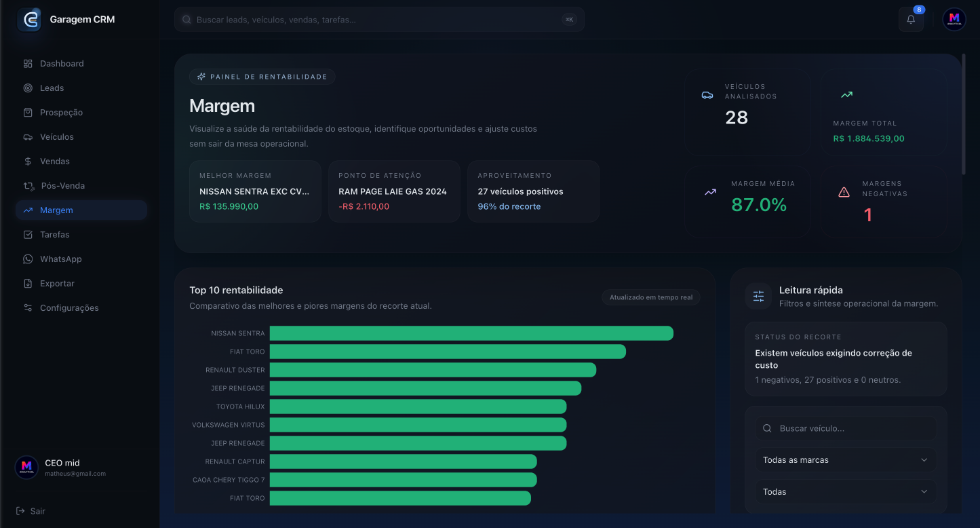Click the R$ 1.884.539,00 total margin
Image resolution: width=980 pixels, height=528 pixels.
point(869,138)
